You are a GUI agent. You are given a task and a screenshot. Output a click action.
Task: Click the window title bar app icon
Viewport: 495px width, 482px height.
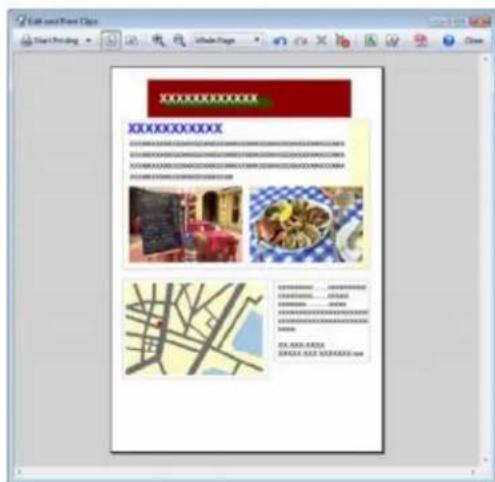click(21, 21)
